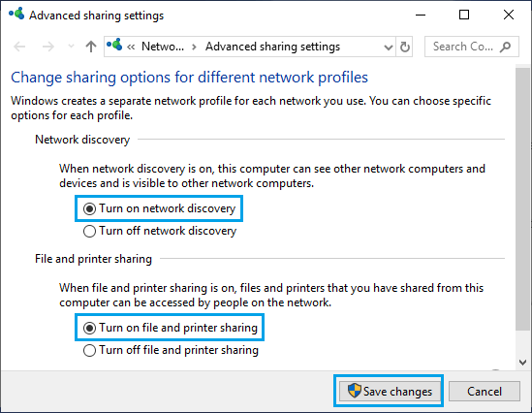Select Turn on file and printer sharing
This screenshot has height=413, width=532.
171,328
